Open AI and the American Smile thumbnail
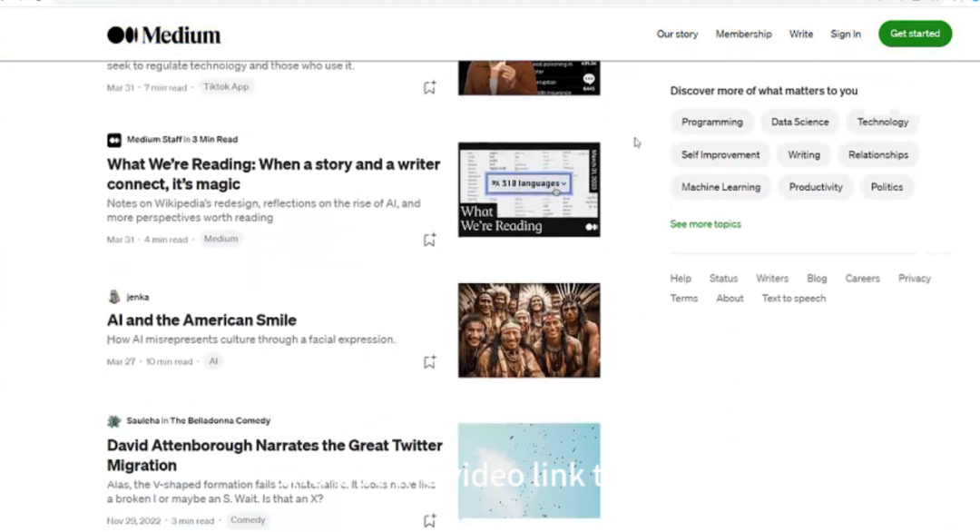This screenshot has width=980, height=532. coord(528,330)
